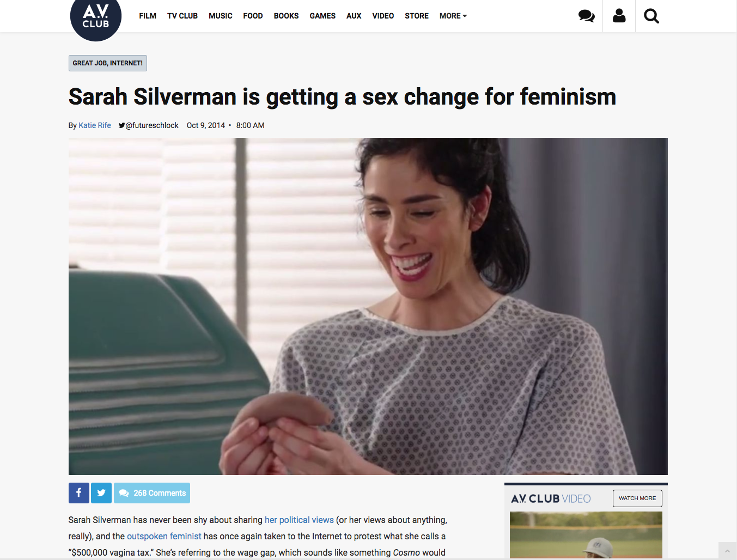Open the TV CLUB section
Screen dimensions: 737x560
click(182, 16)
